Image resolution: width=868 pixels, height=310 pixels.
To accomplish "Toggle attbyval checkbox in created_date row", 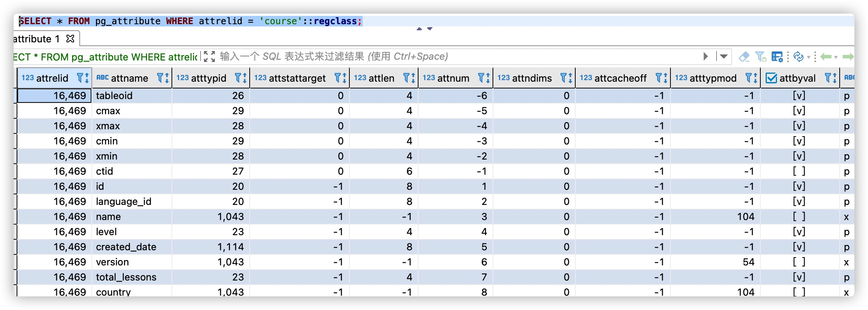I will (799, 247).
